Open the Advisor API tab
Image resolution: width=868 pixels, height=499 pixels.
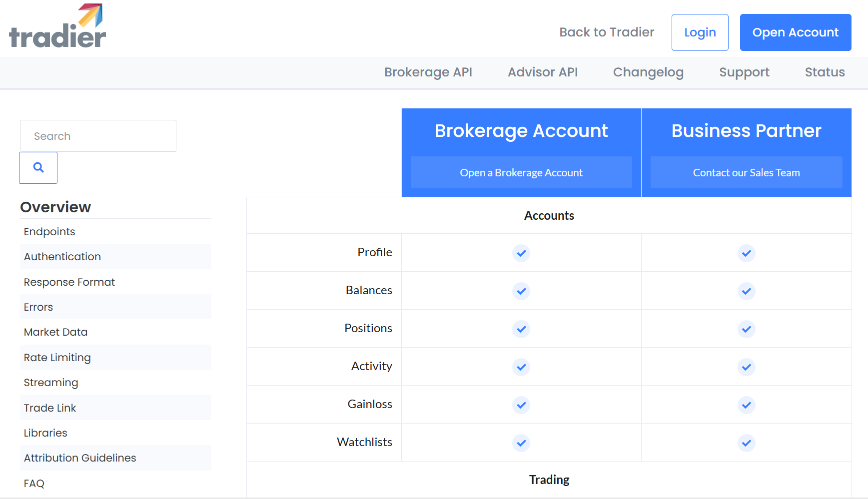coord(543,72)
